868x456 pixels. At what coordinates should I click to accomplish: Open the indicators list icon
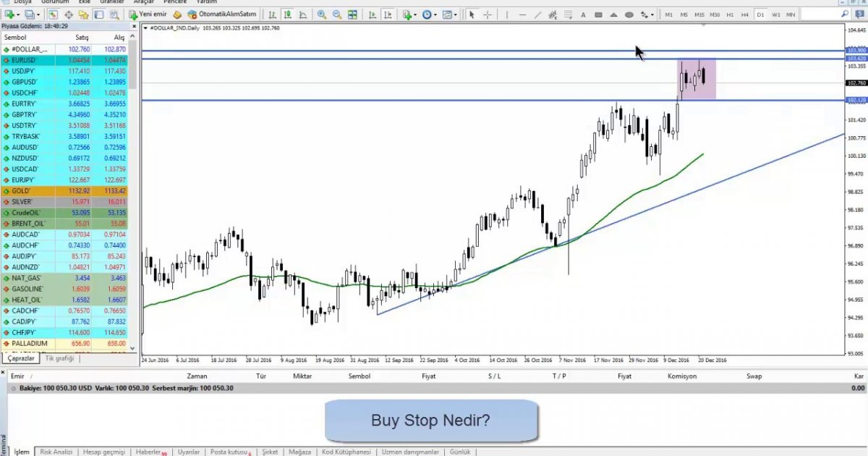pos(407,14)
